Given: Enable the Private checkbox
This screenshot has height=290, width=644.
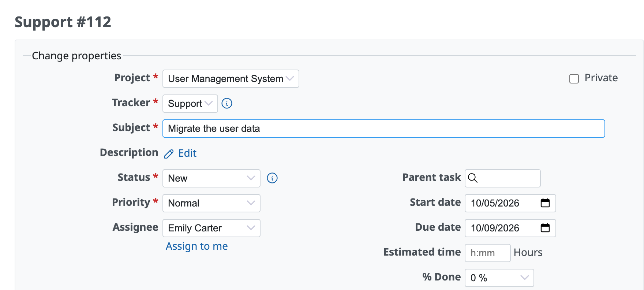Looking at the screenshot, I should [x=574, y=79].
